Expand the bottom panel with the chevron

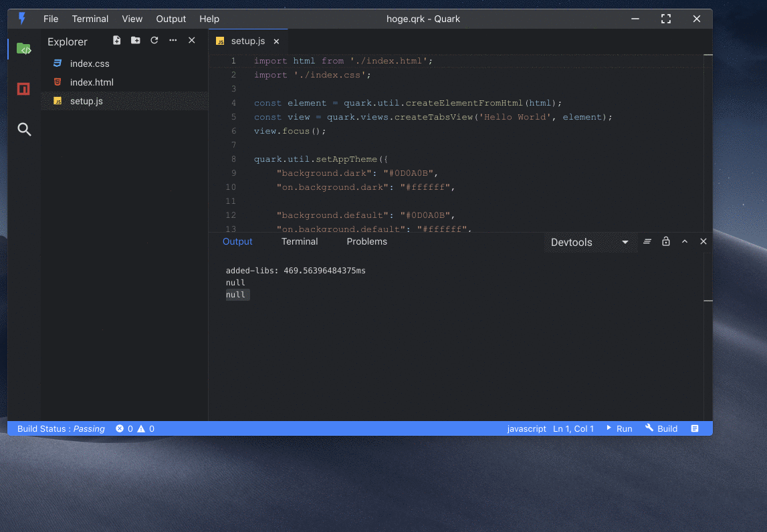(x=685, y=242)
